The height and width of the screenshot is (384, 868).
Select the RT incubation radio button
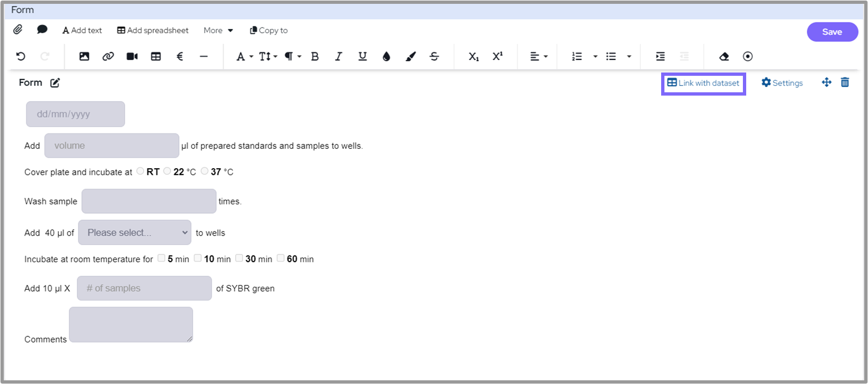140,171
